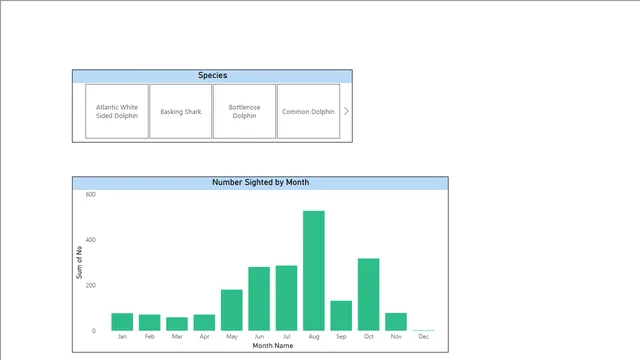
Task: Click the Aug axis label
Action: [x=313, y=336]
